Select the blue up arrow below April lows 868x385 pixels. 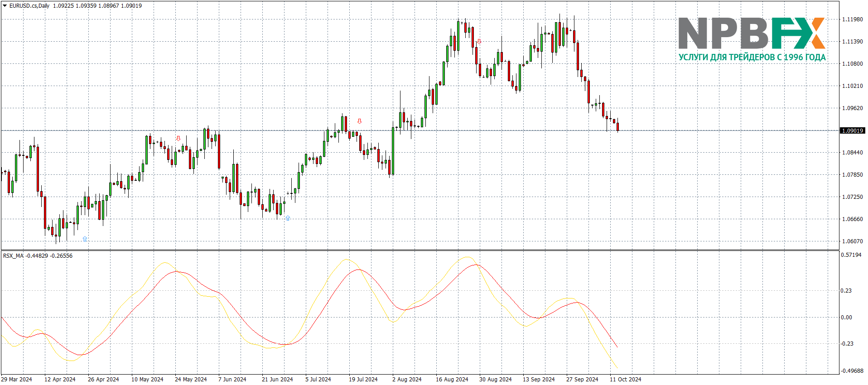pyautogui.click(x=85, y=239)
